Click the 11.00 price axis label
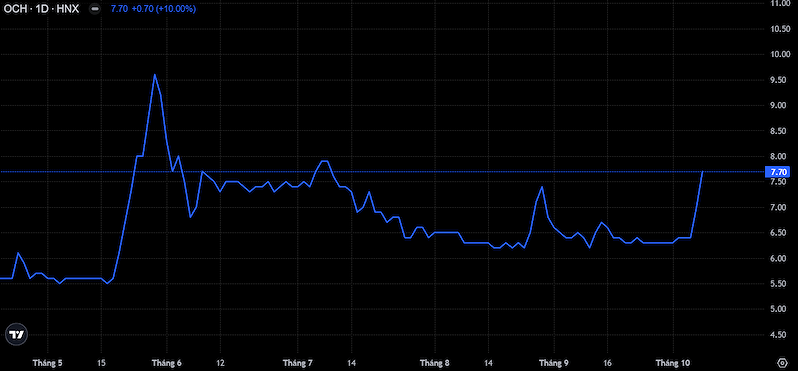 click(779, 4)
